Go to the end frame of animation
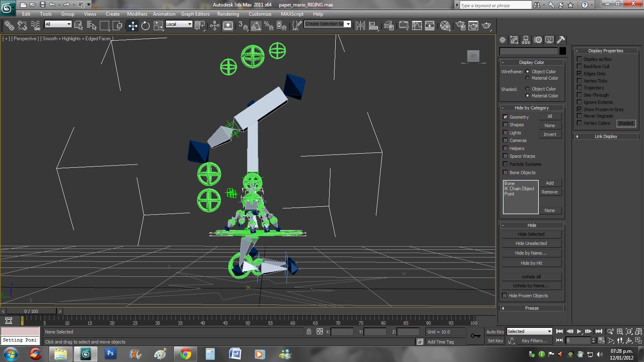644x362 pixels. coord(599,331)
